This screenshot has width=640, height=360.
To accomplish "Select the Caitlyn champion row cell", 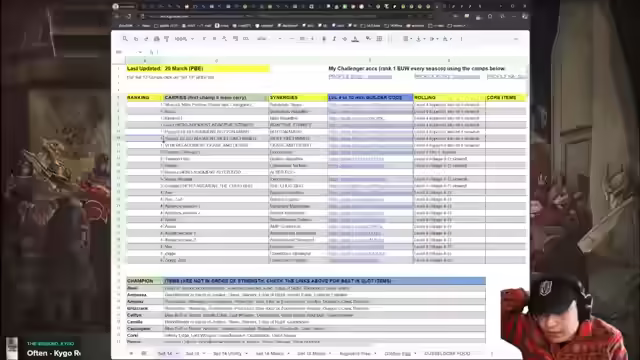I will click(x=144, y=315).
